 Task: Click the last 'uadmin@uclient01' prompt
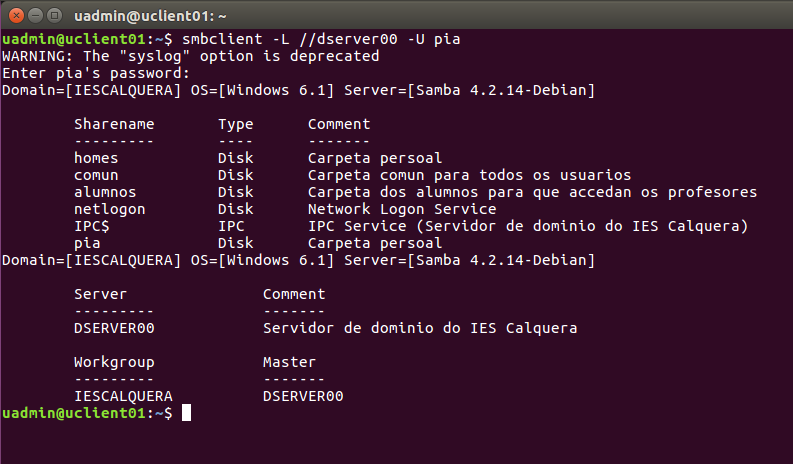coord(74,413)
